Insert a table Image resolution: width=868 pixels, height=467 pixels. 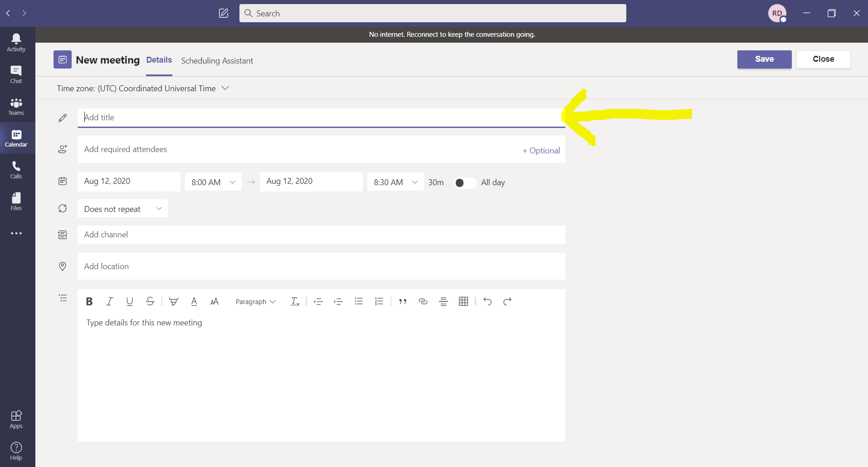pyautogui.click(x=463, y=301)
